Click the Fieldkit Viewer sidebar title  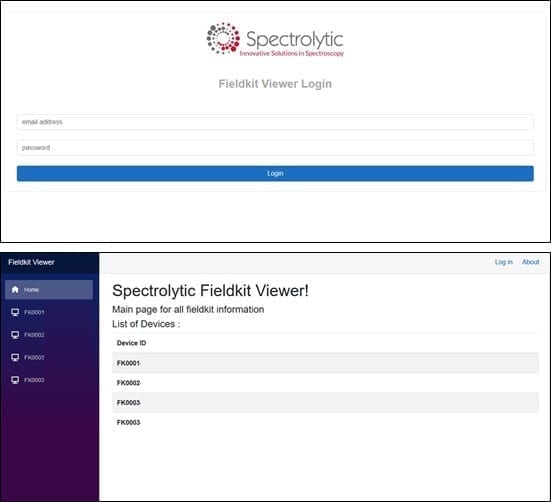(x=31, y=262)
